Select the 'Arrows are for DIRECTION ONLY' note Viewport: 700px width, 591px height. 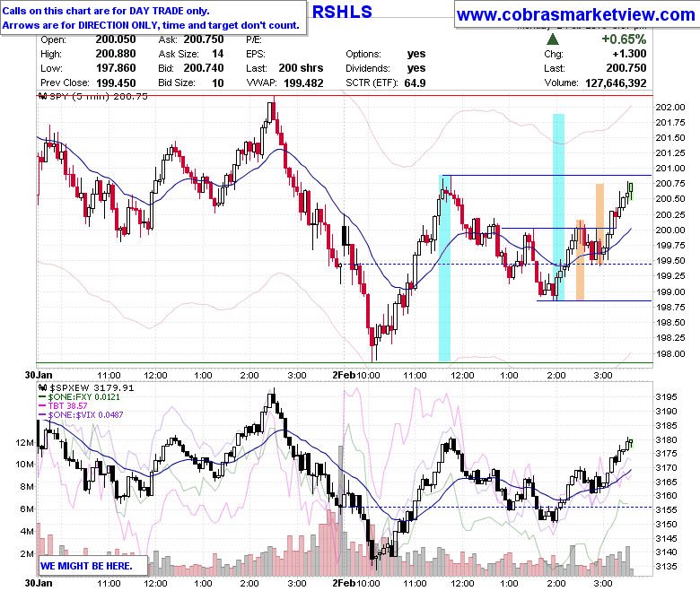coord(151,25)
